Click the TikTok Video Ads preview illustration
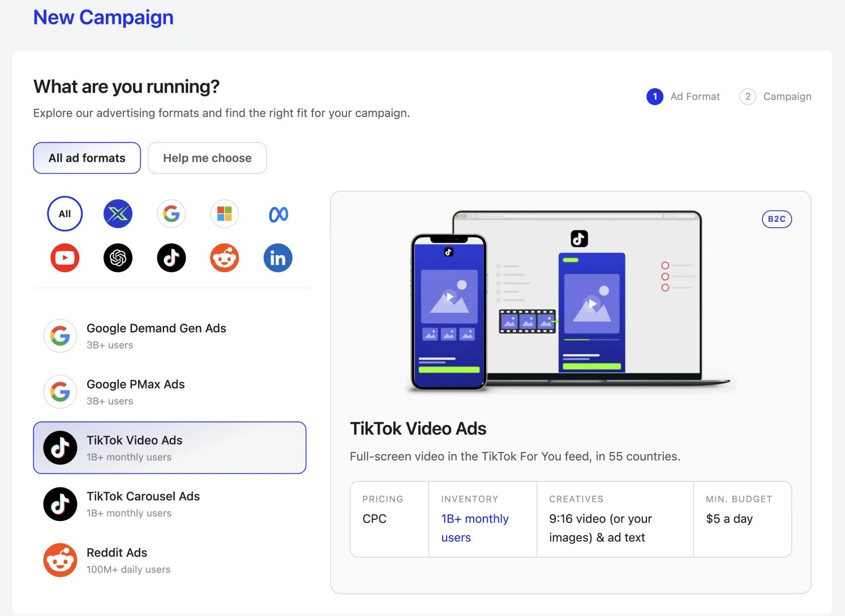This screenshot has width=845, height=616. (571, 301)
